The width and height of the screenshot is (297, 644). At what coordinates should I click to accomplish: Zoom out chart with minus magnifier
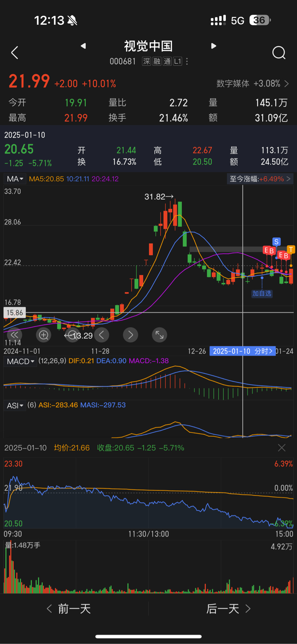[72, 335]
